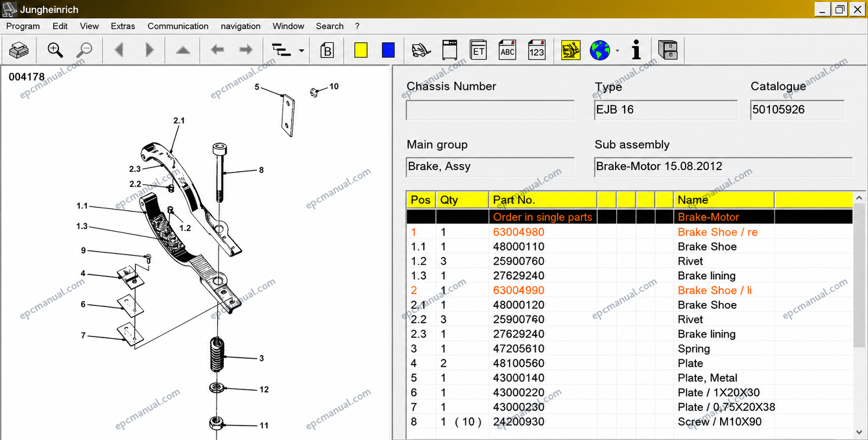Click the Pos column header

[x=421, y=200]
